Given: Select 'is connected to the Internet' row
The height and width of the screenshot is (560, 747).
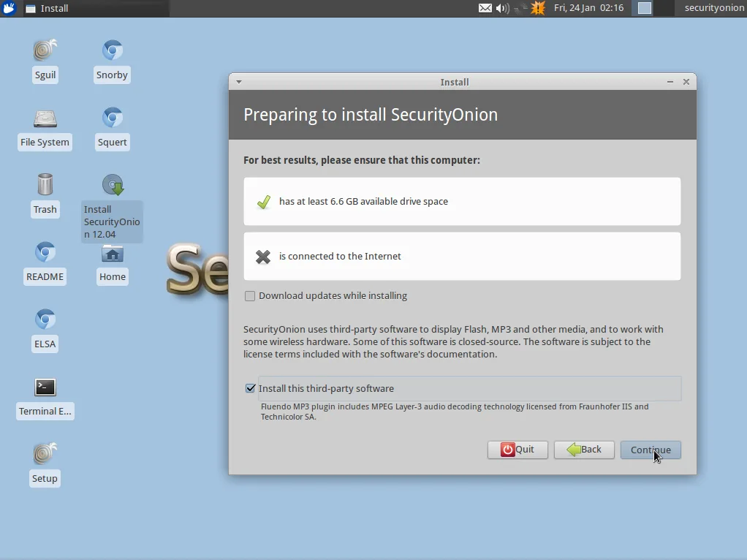Looking at the screenshot, I should (x=462, y=257).
